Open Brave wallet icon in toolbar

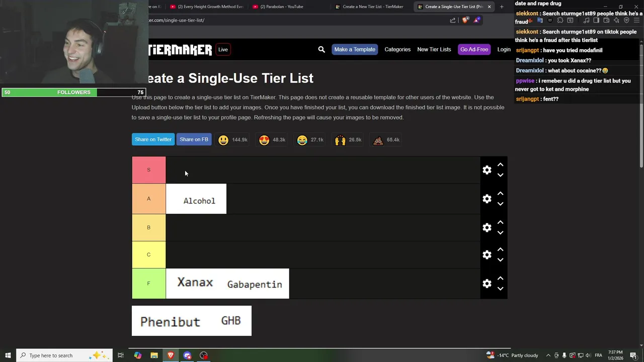pyautogui.click(x=606, y=20)
